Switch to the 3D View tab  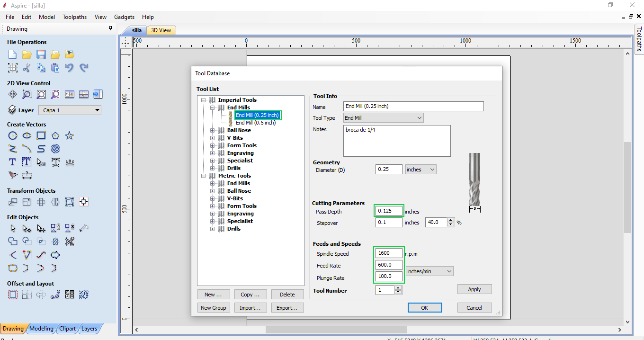pos(161,30)
